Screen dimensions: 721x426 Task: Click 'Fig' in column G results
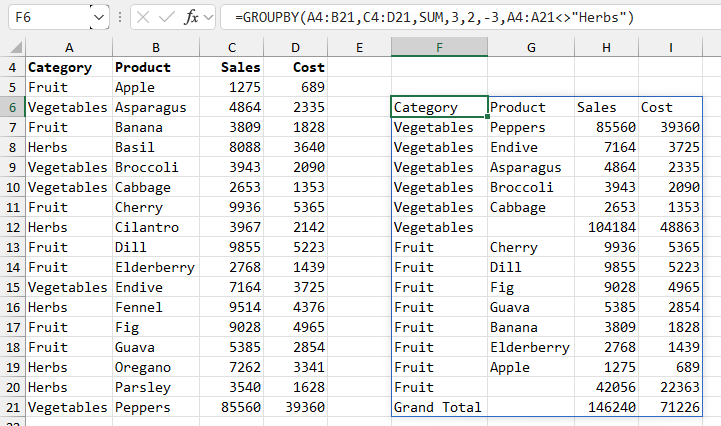tap(531, 288)
